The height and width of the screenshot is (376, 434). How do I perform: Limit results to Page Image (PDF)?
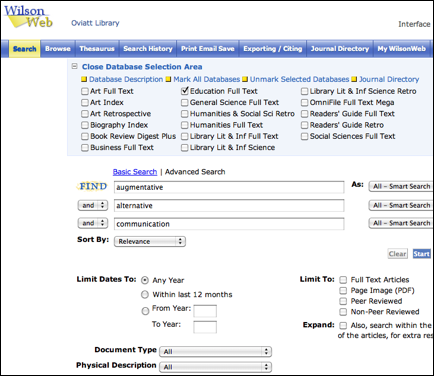pyautogui.click(x=343, y=291)
